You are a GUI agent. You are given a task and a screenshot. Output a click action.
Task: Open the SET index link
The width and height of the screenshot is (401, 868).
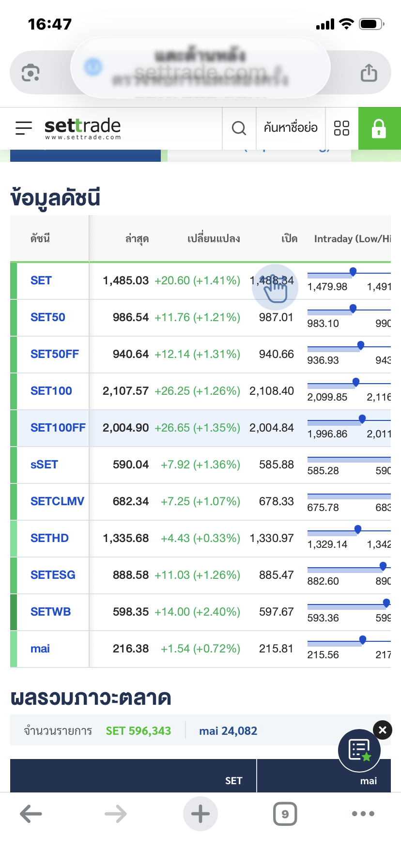click(41, 280)
